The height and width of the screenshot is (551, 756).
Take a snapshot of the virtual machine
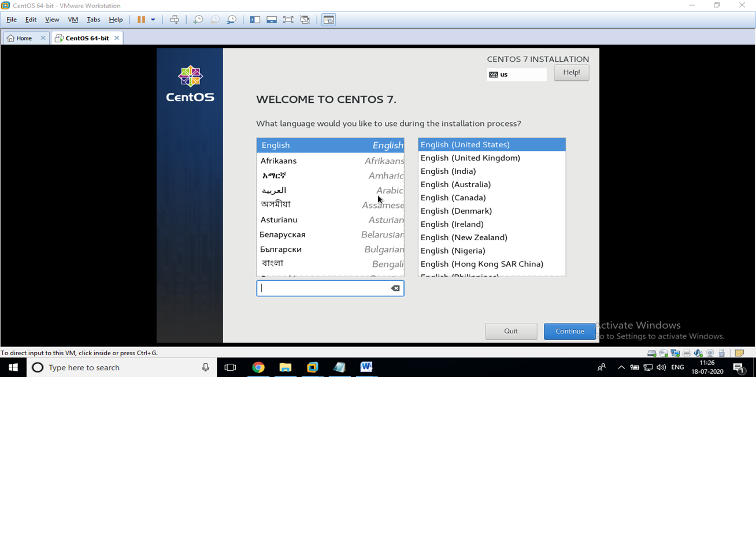(x=198, y=19)
